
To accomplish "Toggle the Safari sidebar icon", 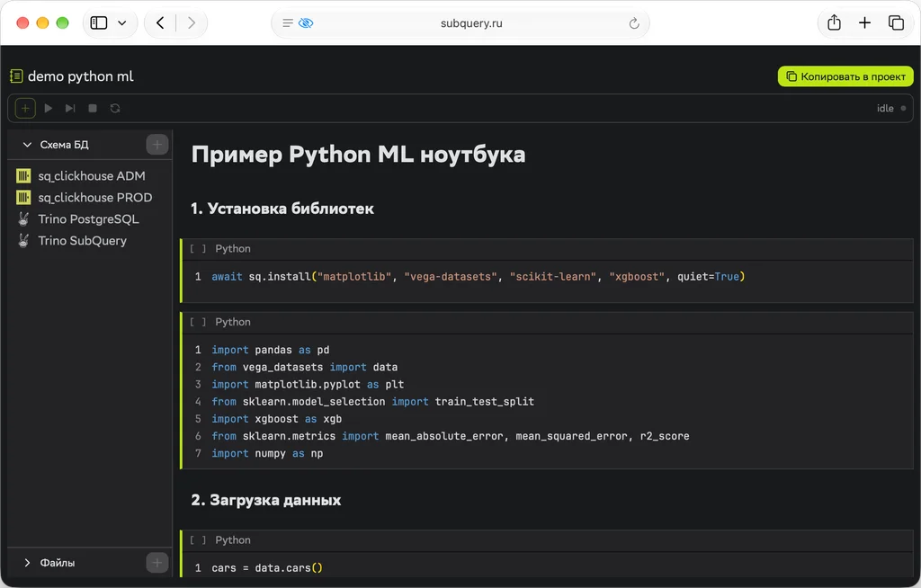I will coord(99,22).
